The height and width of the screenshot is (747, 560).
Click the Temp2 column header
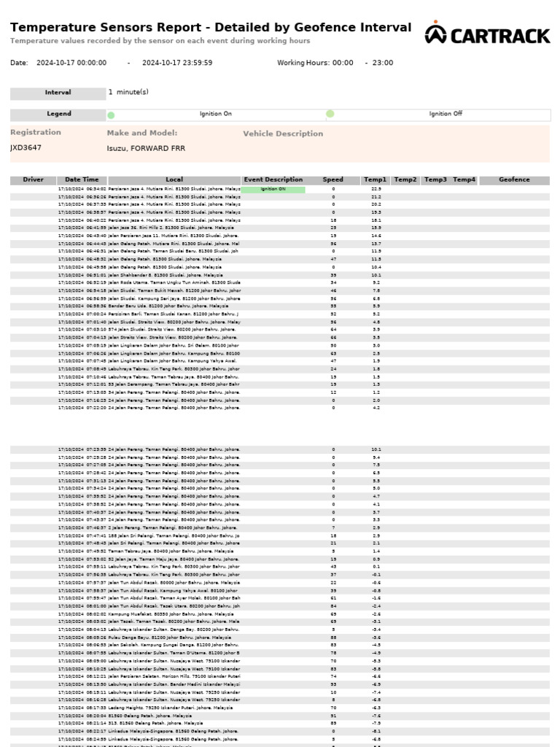click(405, 180)
